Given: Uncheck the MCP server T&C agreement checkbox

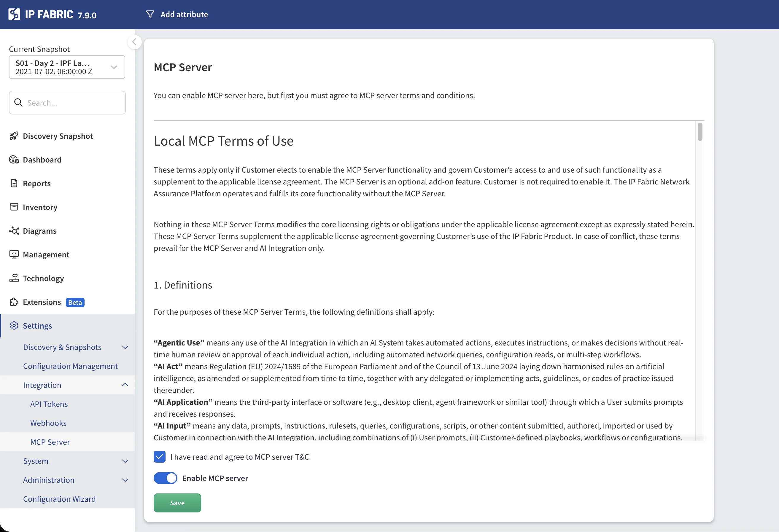Looking at the screenshot, I should pos(160,457).
